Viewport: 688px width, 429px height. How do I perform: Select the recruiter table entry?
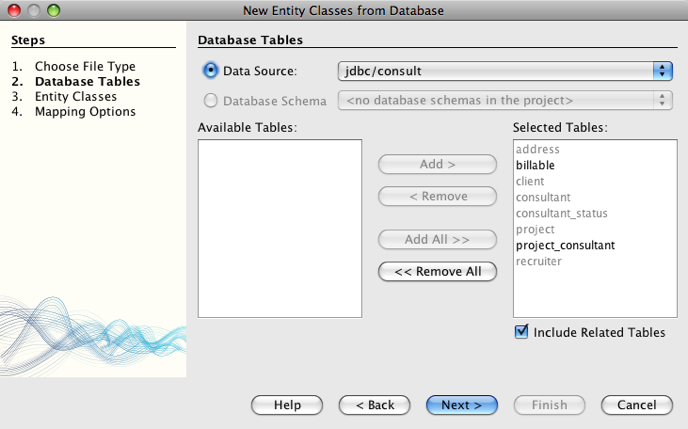[x=538, y=261]
